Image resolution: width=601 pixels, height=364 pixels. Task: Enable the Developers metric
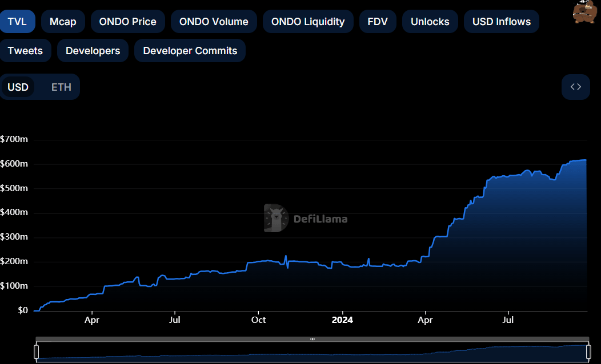[x=93, y=51]
